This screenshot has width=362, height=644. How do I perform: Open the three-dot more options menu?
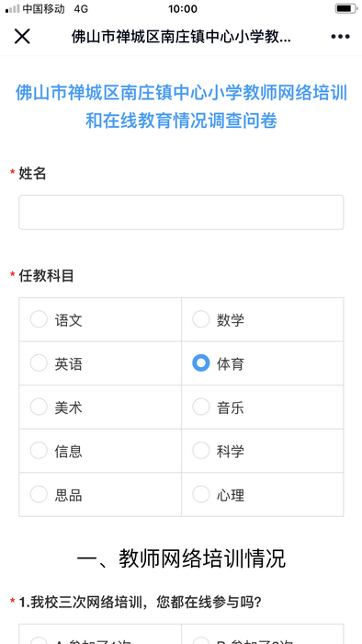click(340, 37)
